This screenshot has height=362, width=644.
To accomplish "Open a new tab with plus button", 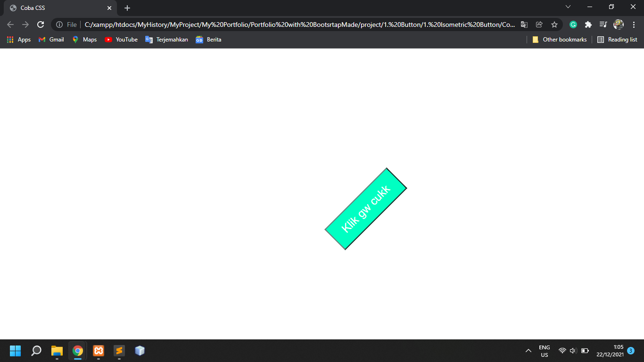I will pyautogui.click(x=127, y=8).
